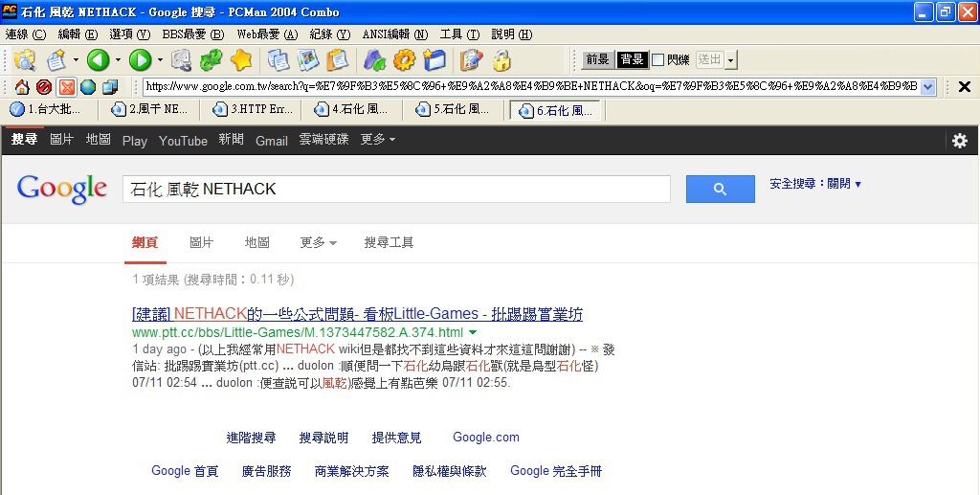The width and height of the screenshot is (980, 495).
Task: Click the blue letter A with green arrow icon
Action: click(375, 60)
